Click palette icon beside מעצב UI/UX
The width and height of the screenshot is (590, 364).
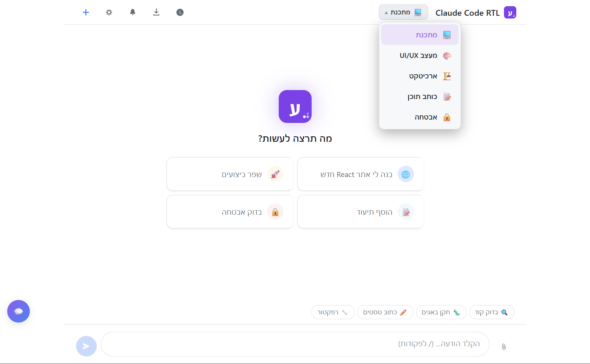coord(447,55)
